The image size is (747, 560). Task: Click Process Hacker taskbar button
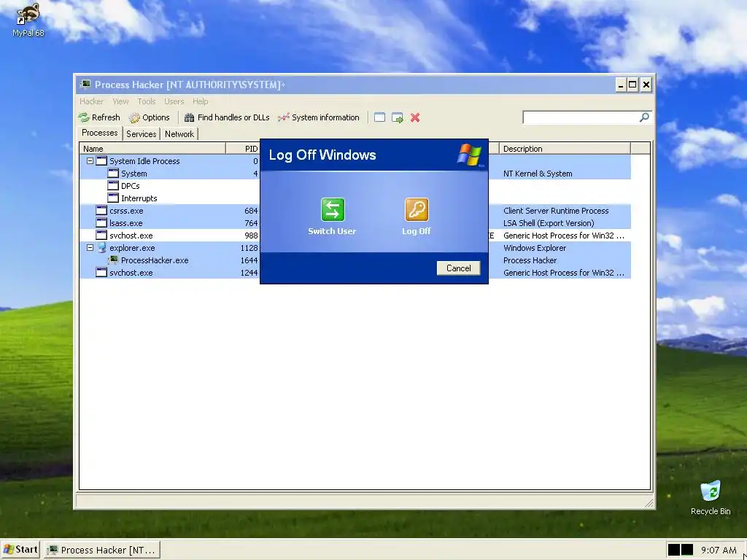[102, 550]
